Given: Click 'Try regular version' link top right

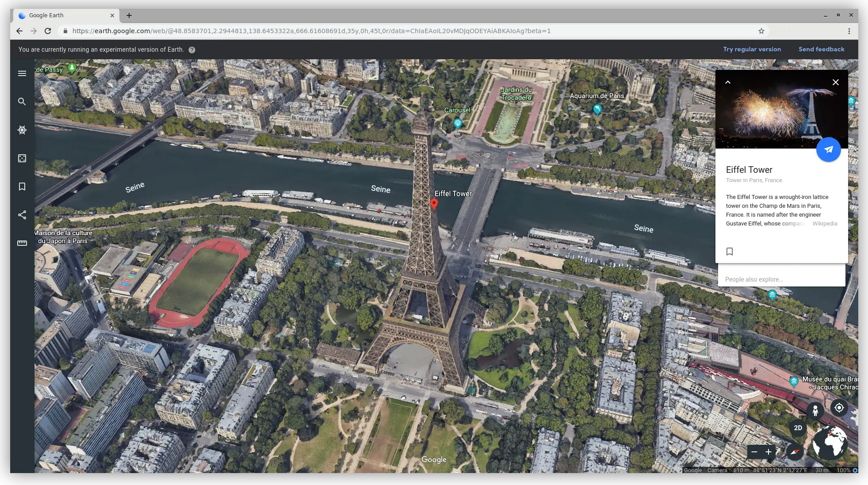Looking at the screenshot, I should (x=752, y=50).
